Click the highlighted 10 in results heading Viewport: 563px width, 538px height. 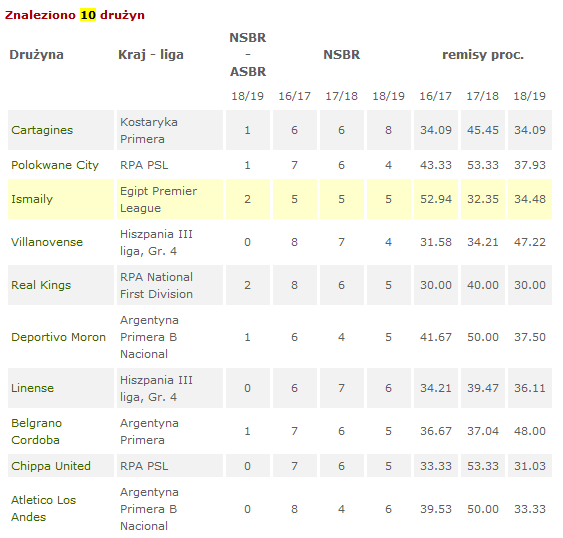(x=88, y=15)
